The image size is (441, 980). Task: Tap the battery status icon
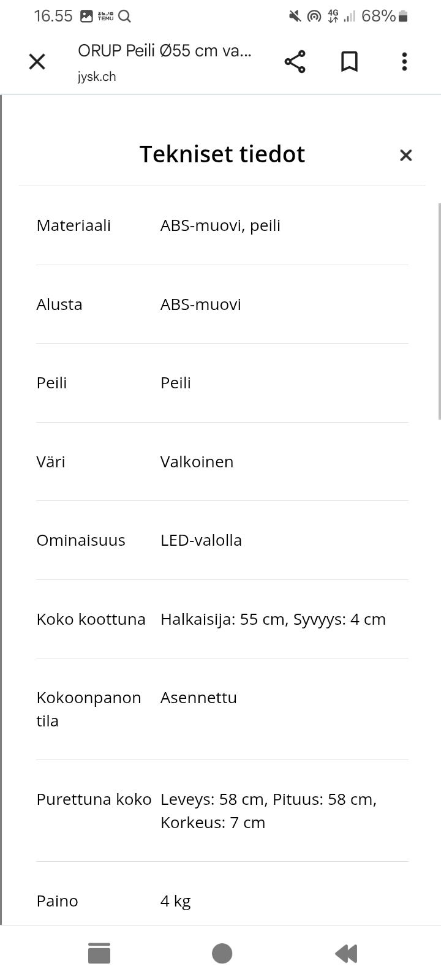click(x=403, y=17)
